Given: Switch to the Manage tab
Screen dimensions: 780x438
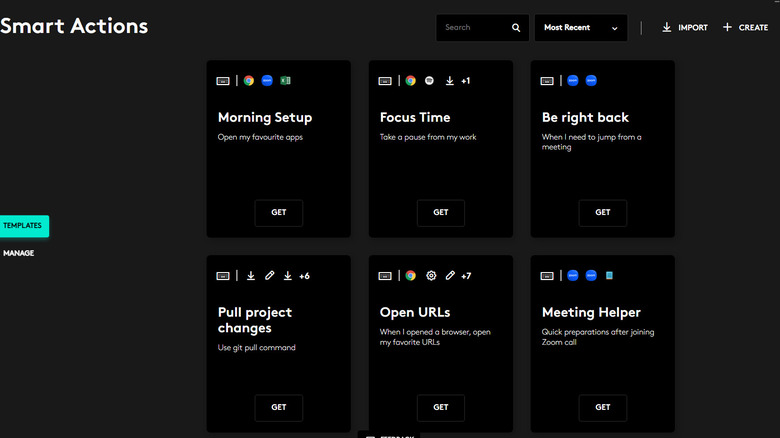Looking at the screenshot, I should (19, 253).
